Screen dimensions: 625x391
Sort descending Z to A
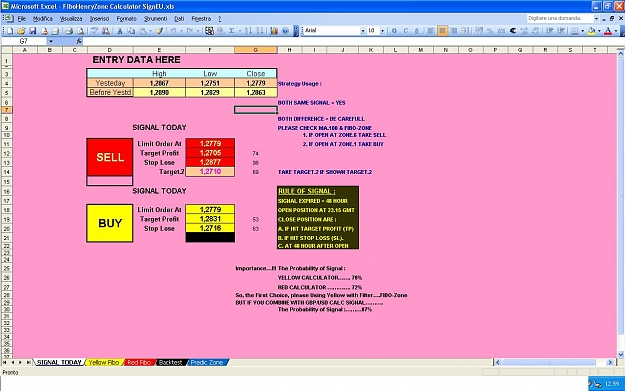tap(259, 31)
